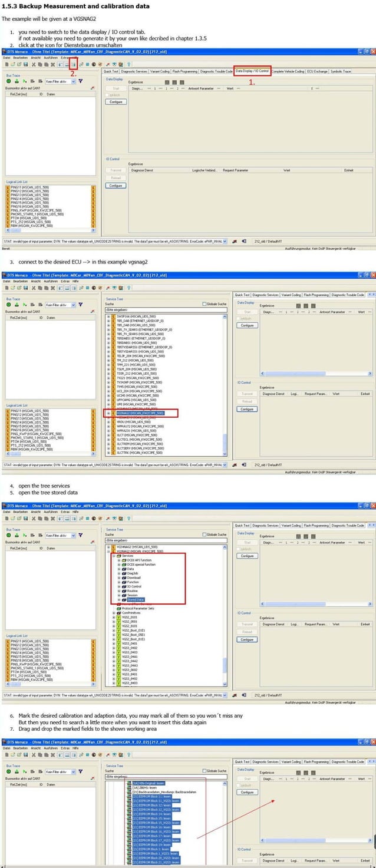Select VGSNAG2 (HSCAN_KW2C3PE_500) in step 3 service tree
This screenshot has width=376, height=868.
pos(140,413)
